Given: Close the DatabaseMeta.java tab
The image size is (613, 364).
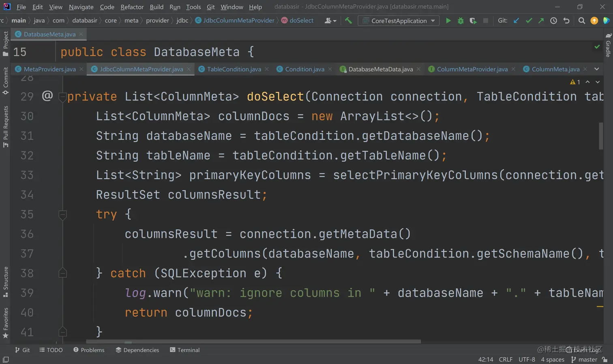Looking at the screenshot, I should click(81, 34).
